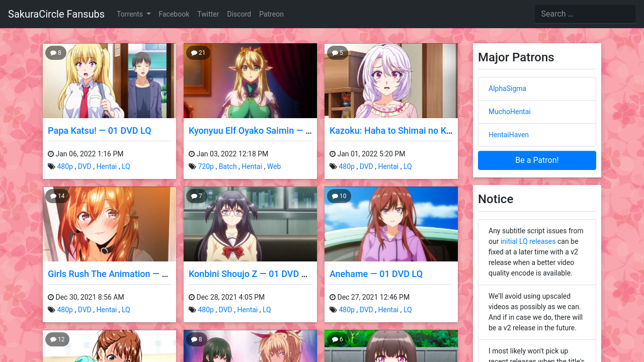Click tags icon on Kyonyuu Elf card
The height and width of the screenshot is (362, 644).
point(192,166)
